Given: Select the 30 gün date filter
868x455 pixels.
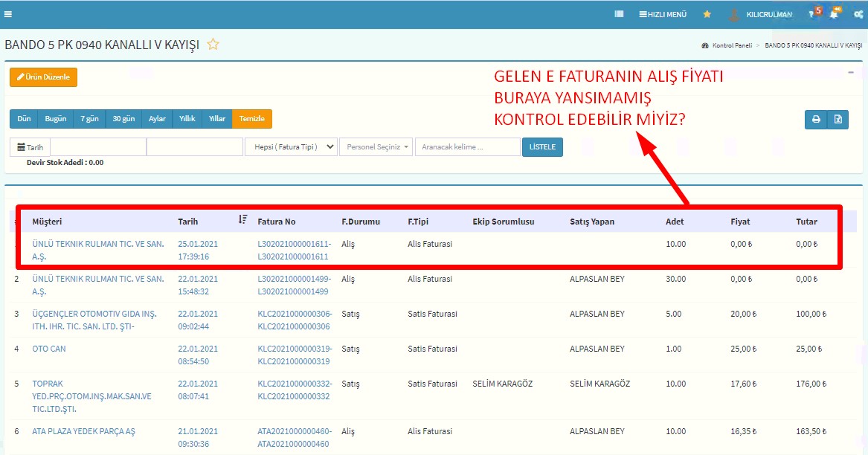Looking at the screenshot, I should 123,119.
